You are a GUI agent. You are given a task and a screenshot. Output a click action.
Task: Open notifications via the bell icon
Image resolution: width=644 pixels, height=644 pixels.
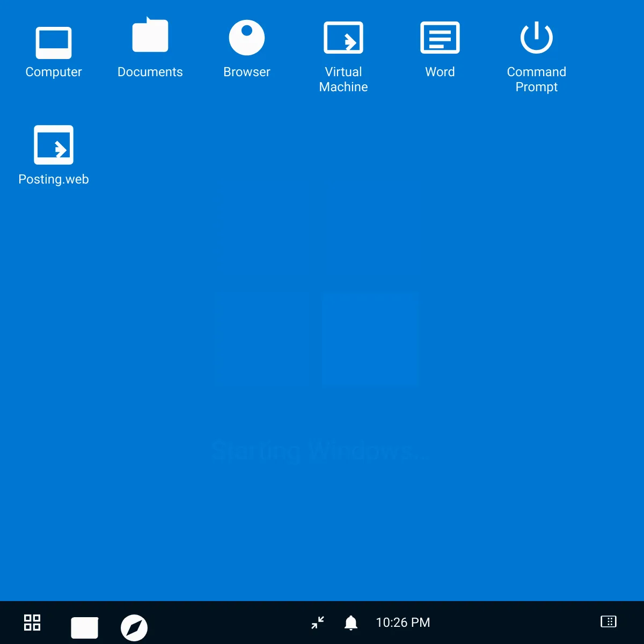coord(351,623)
